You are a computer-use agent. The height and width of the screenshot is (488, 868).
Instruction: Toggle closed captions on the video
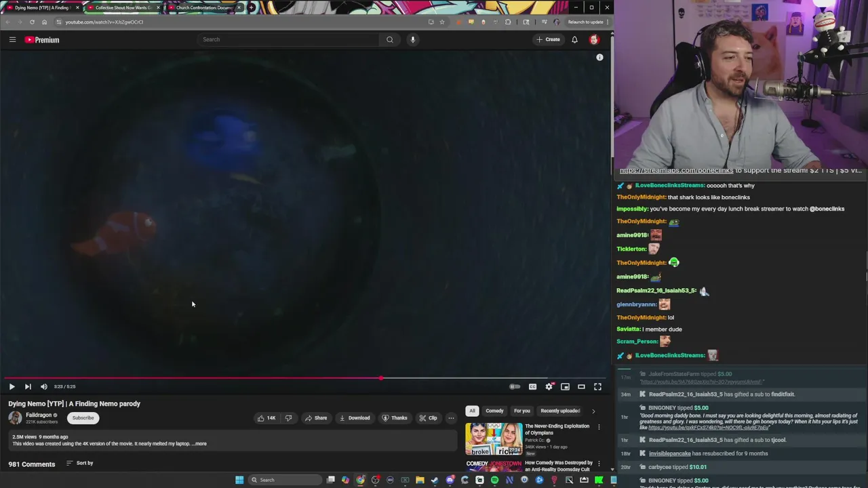532,386
